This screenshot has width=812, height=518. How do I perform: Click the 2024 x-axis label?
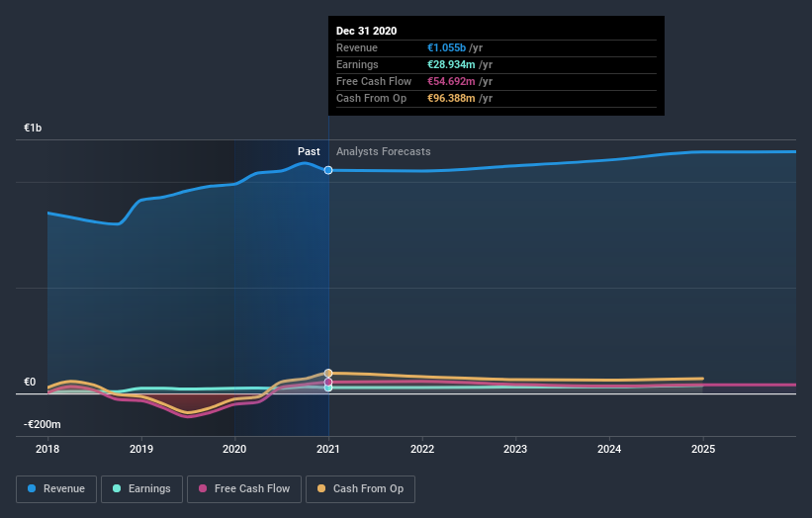[609, 449]
